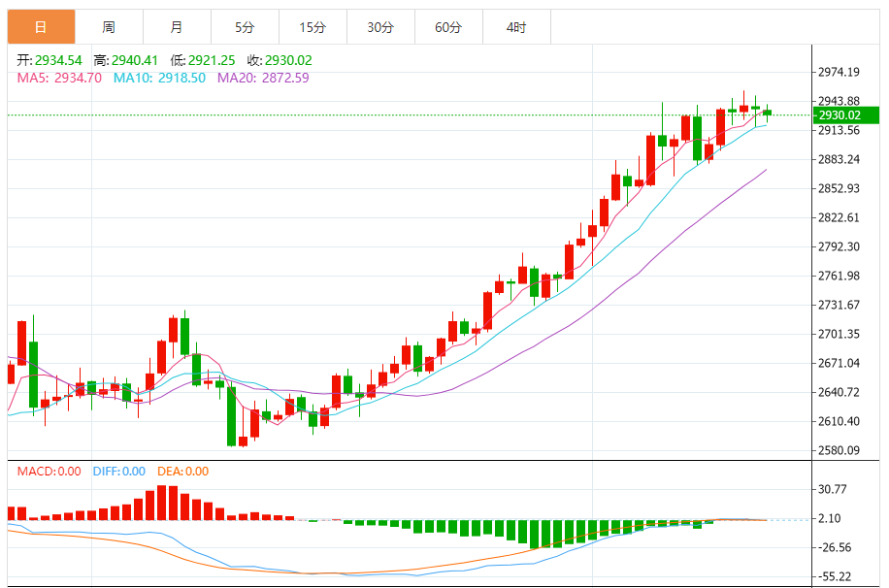889x588 pixels.
Task: Open the 4时 timeframe tab
Action: pyautogui.click(x=516, y=26)
